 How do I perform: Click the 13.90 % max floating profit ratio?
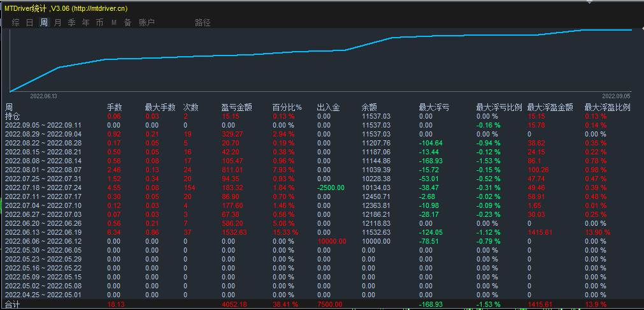pos(597,232)
